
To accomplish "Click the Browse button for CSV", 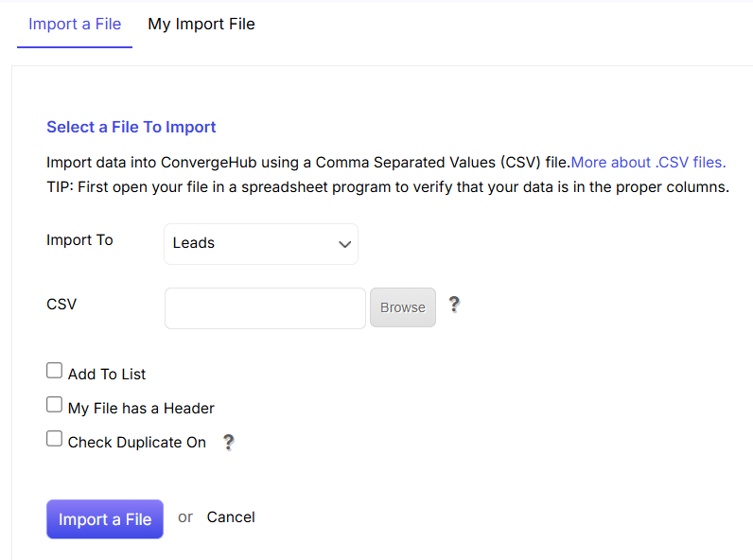I will click(x=403, y=307).
